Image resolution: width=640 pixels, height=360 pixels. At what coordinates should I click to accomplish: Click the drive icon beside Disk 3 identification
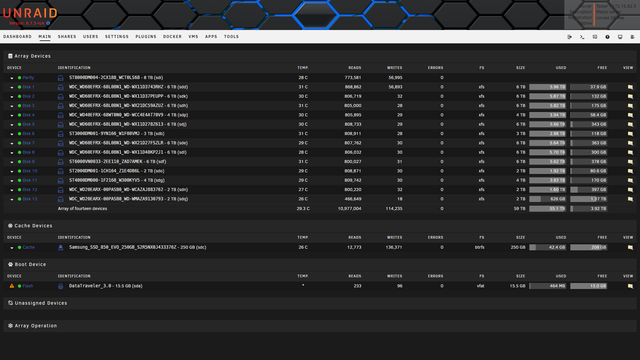[60, 106]
